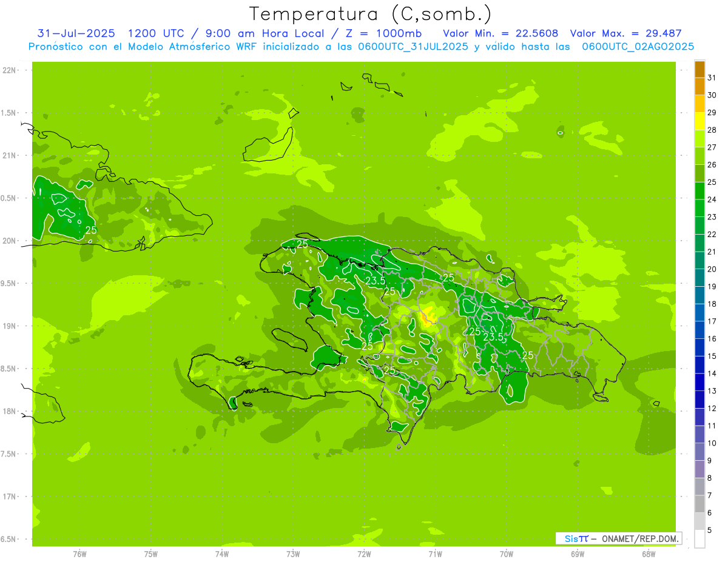Screen dimensions: 728x562
Task: Select the ONAMET/REP.DOM. watermark label
Action: click(x=639, y=538)
